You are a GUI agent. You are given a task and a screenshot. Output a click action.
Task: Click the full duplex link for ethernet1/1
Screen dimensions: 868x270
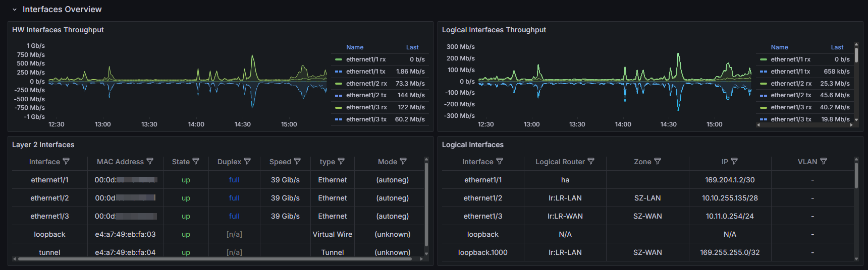[x=234, y=180]
